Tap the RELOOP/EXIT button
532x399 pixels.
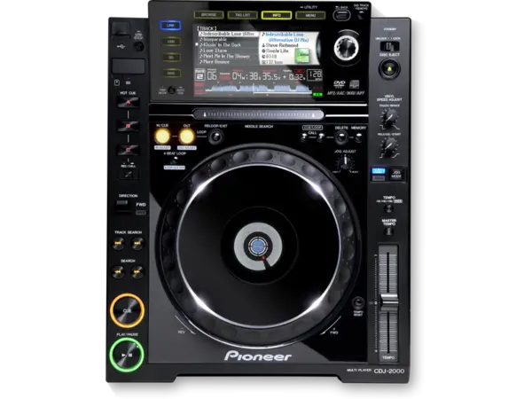[x=215, y=137]
